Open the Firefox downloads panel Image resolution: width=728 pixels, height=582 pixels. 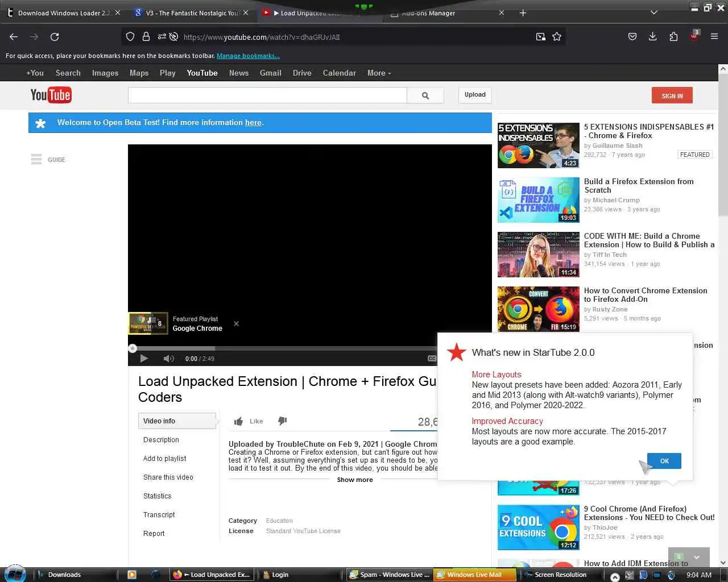pyautogui.click(x=653, y=37)
